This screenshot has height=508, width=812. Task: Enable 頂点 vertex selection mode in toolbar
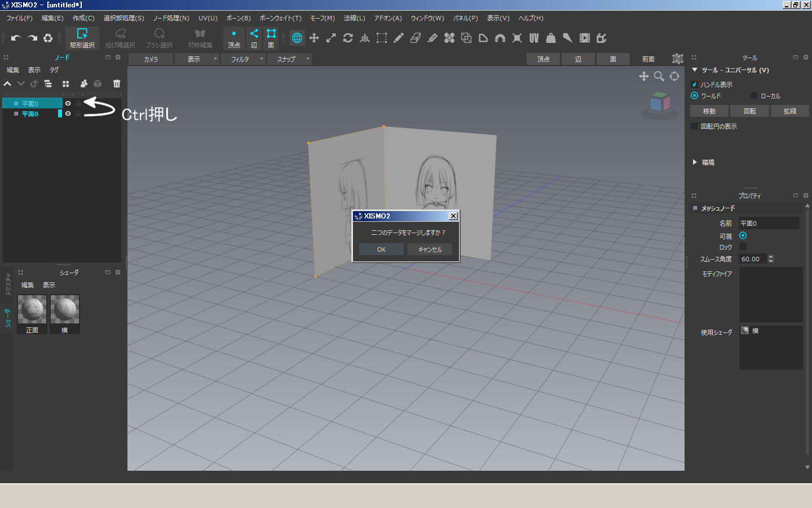(234, 38)
